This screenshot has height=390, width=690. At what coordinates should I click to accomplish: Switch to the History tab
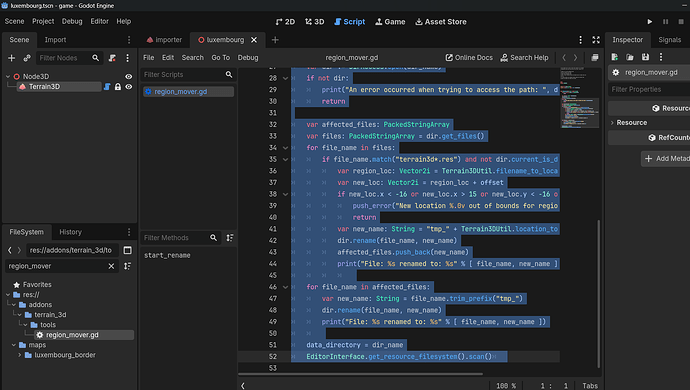point(70,232)
